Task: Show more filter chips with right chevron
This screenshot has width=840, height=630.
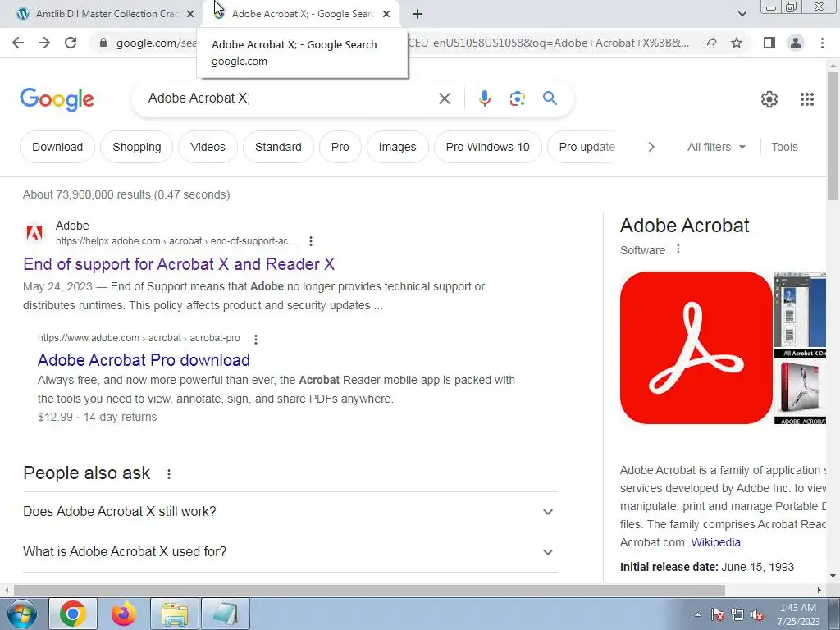Action: (651, 147)
